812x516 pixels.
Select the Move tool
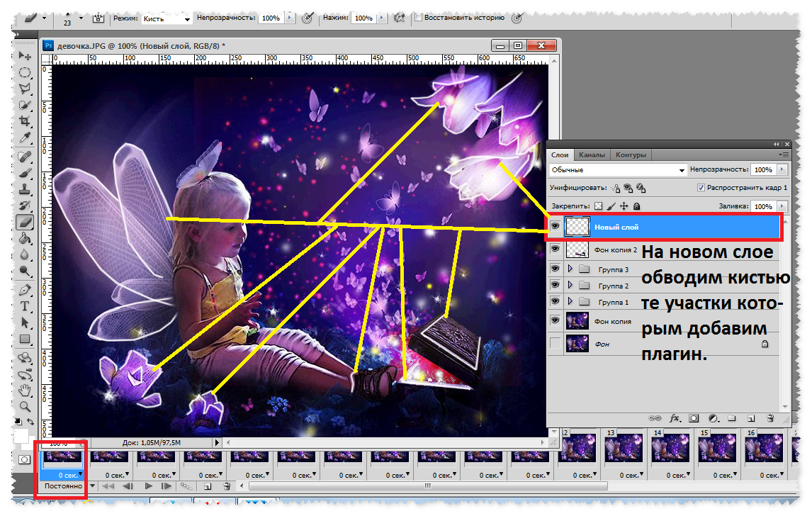(x=24, y=55)
